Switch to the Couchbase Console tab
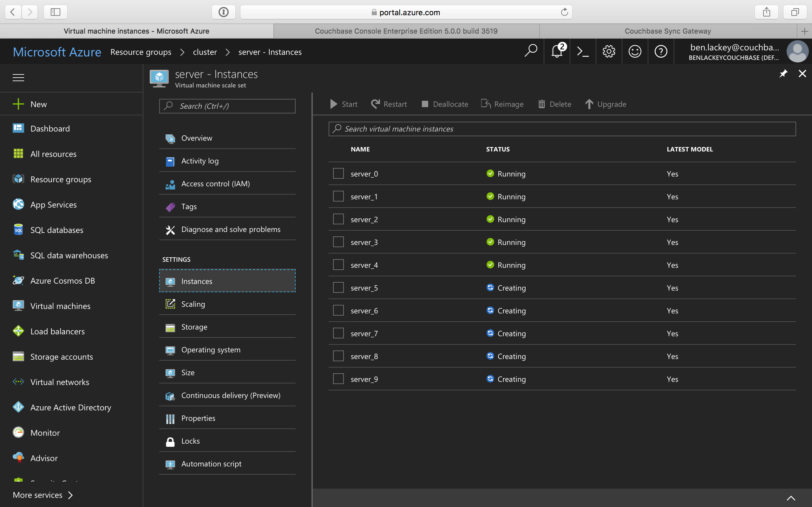 click(406, 31)
